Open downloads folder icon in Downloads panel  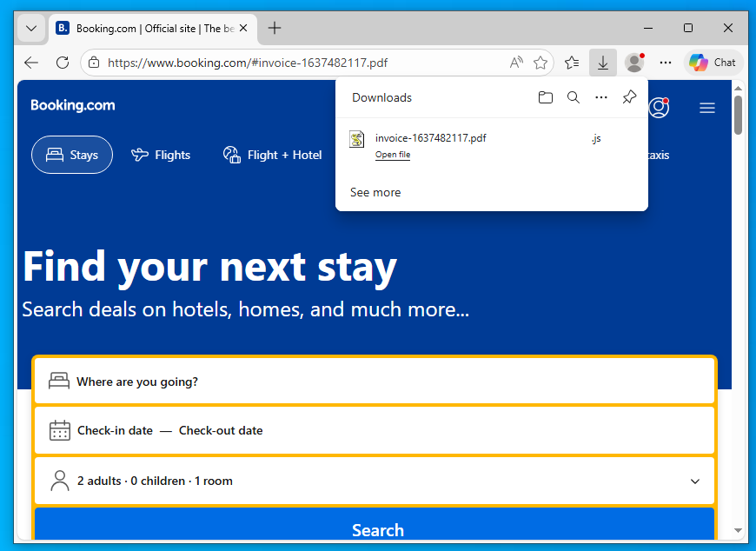pyautogui.click(x=546, y=98)
